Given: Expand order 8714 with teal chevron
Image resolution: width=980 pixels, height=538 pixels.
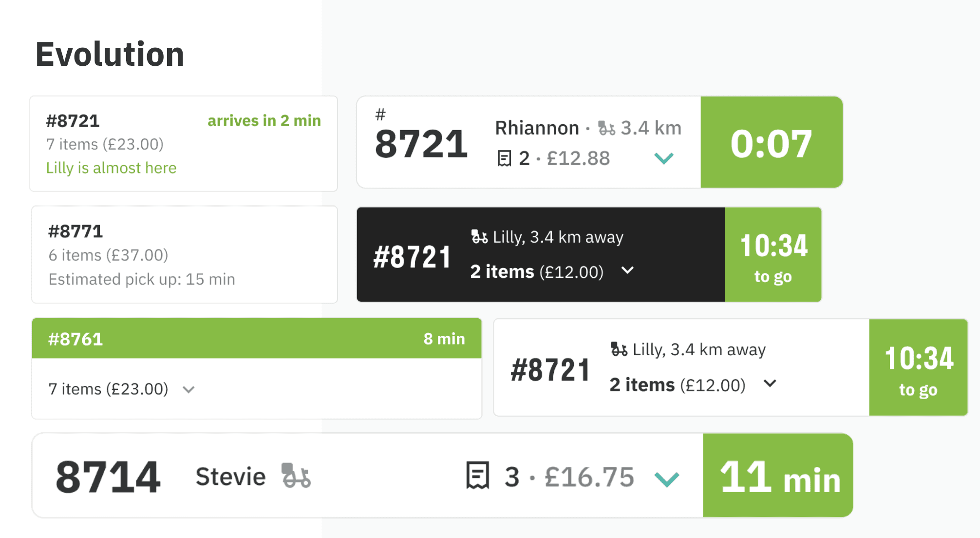Looking at the screenshot, I should pos(666,479).
